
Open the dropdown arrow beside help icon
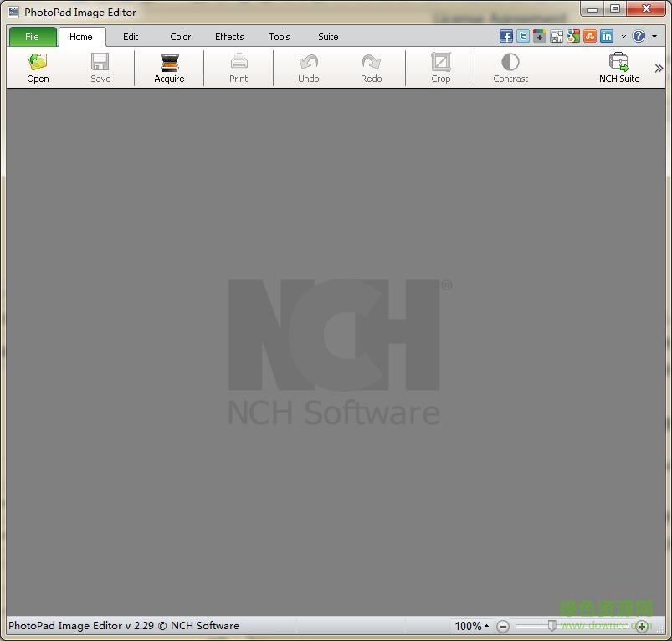[x=654, y=37]
